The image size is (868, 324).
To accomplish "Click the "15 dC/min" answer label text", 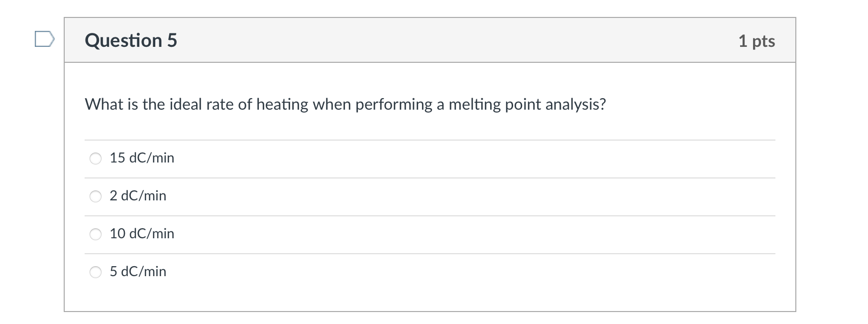I will pyautogui.click(x=142, y=158).
